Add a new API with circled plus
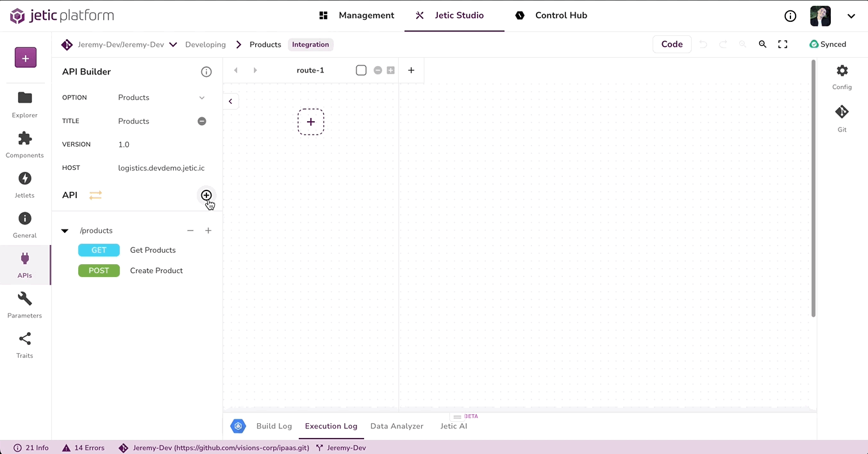This screenshot has height=454, width=868. click(206, 195)
